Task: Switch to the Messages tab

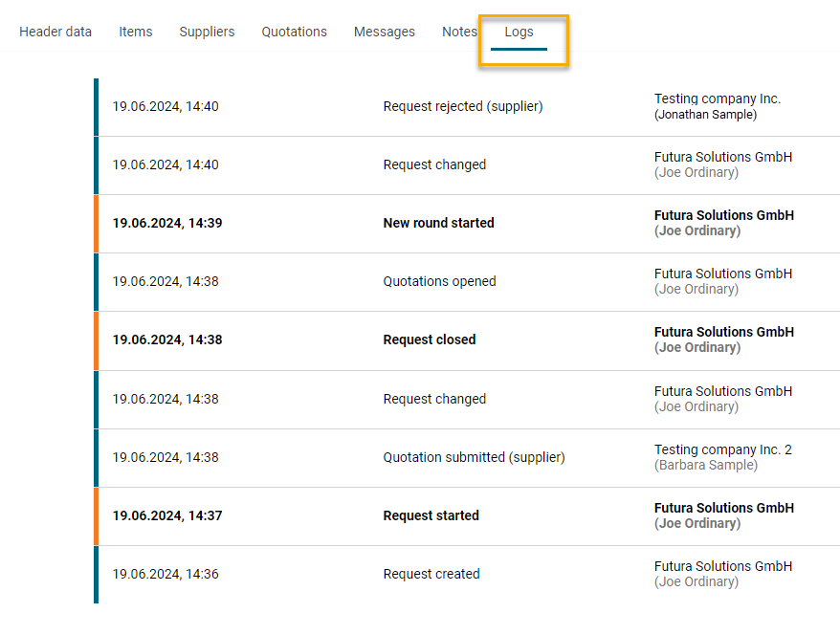Action: 385,32
